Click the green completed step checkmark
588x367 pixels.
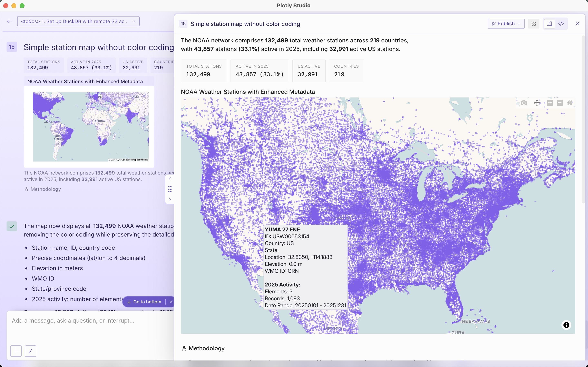pos(12,227)
